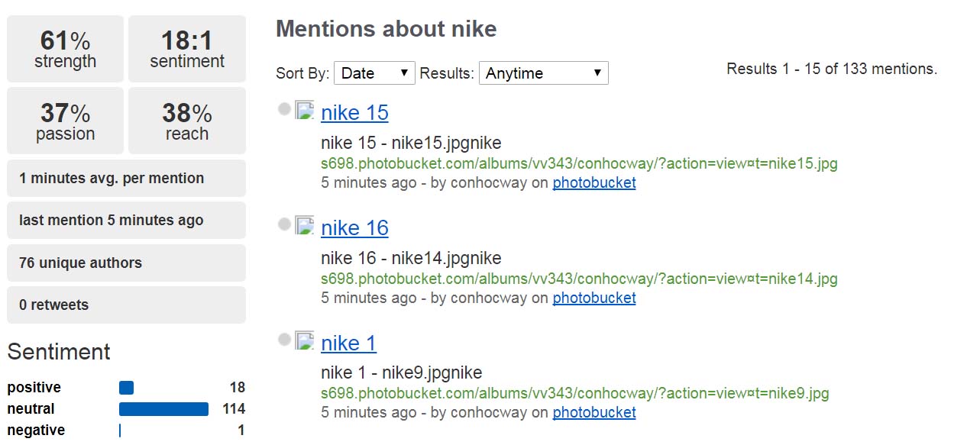Click the 38% reach stat box

click(x=187, y=120)
